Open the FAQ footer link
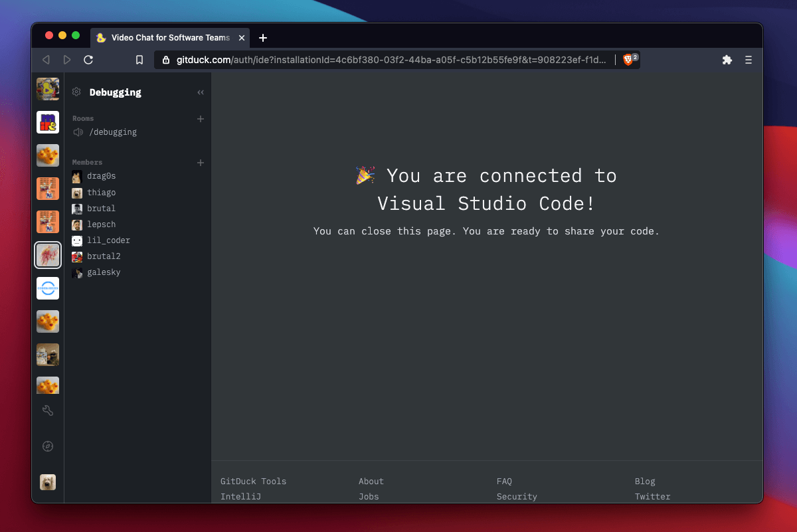The height and width of the screenshot is (532, 797). click(x=504, y=482)
